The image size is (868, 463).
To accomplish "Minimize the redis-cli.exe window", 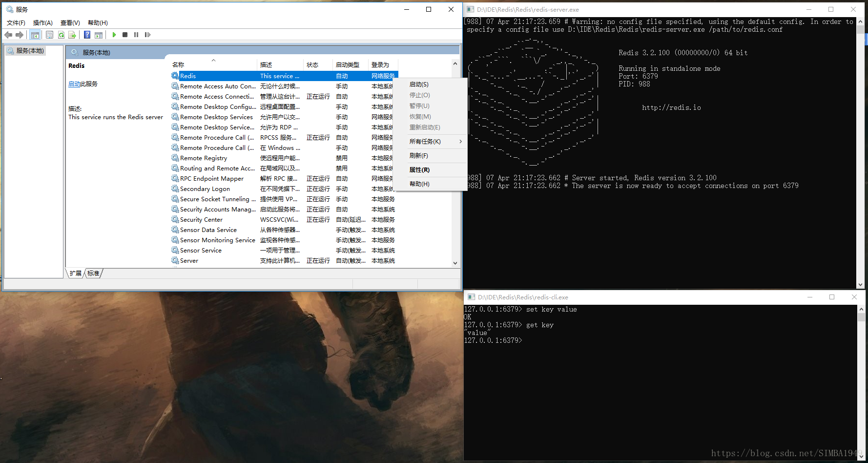I will coord(810,297).
